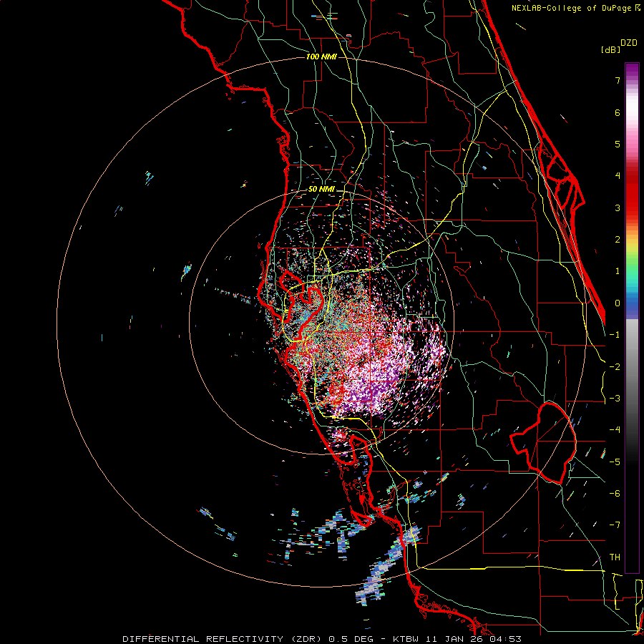Click the 50 NMI range ring label
The height and width of the screenshot is (644, 644).
[x=321, y=189]
